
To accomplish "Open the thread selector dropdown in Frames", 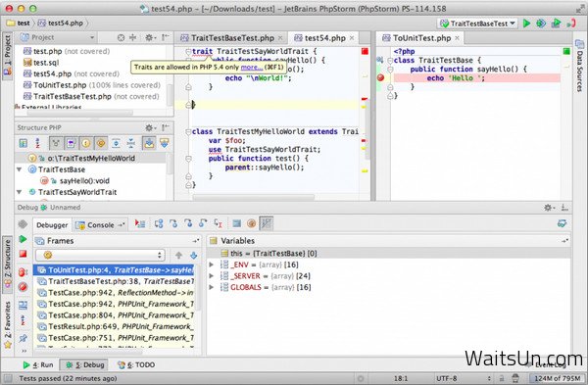I will click(x=100, y=256).
